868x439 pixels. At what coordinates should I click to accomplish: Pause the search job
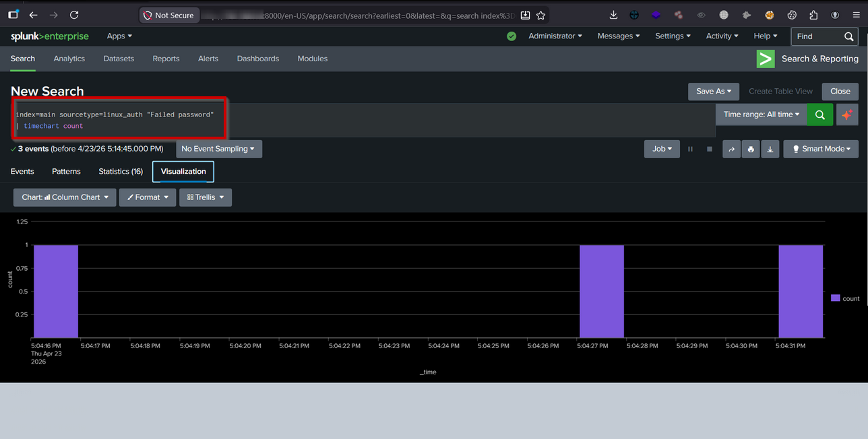[690, 149]
